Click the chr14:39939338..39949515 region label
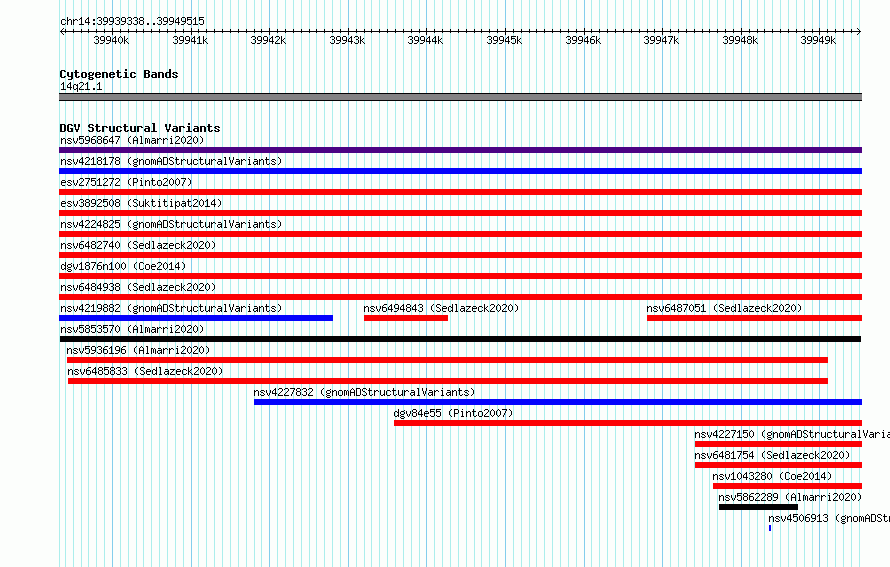 click(132, 21)
